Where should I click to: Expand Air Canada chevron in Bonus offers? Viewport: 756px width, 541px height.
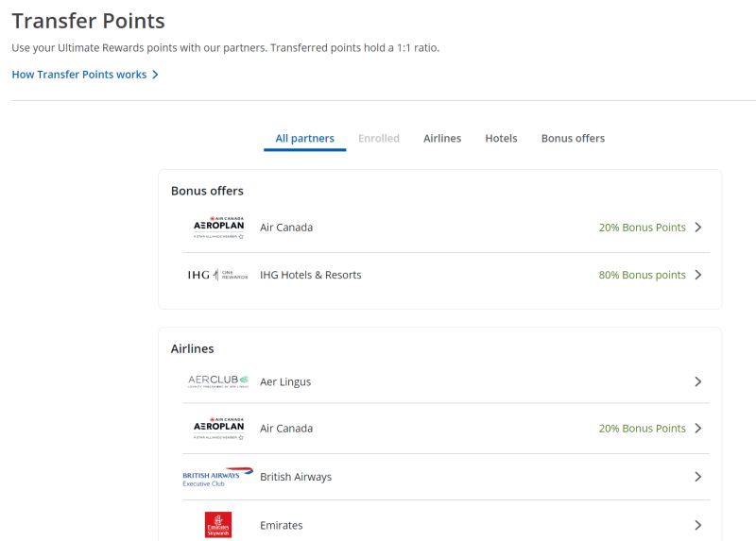[x=698, y=228]
